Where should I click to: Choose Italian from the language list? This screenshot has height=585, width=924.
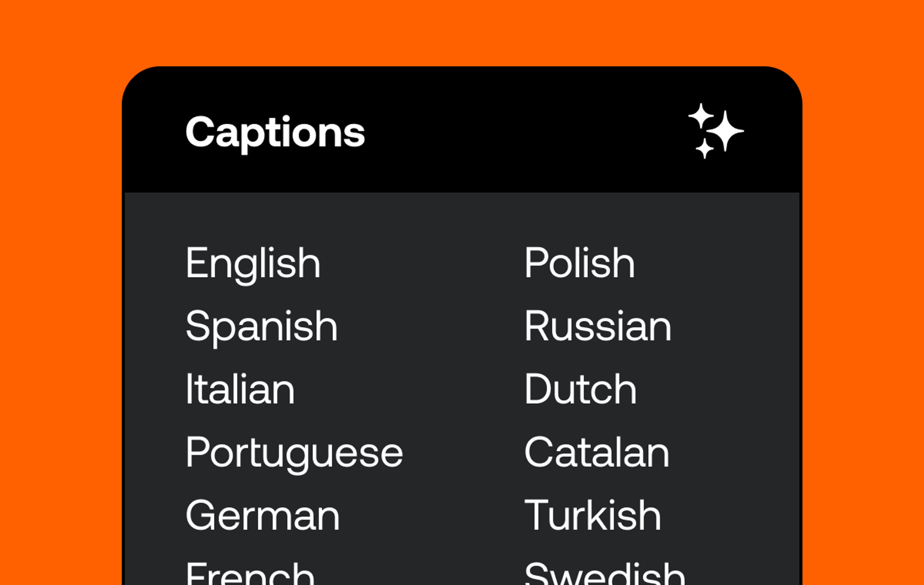pos(240,388)
